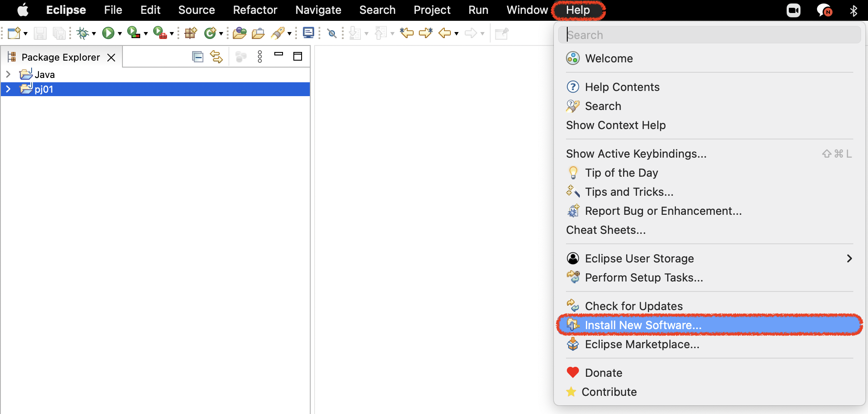Screen dimensions: 868x414
Task: Open the Back history dropdown arrow
Action: coord(457,34)
